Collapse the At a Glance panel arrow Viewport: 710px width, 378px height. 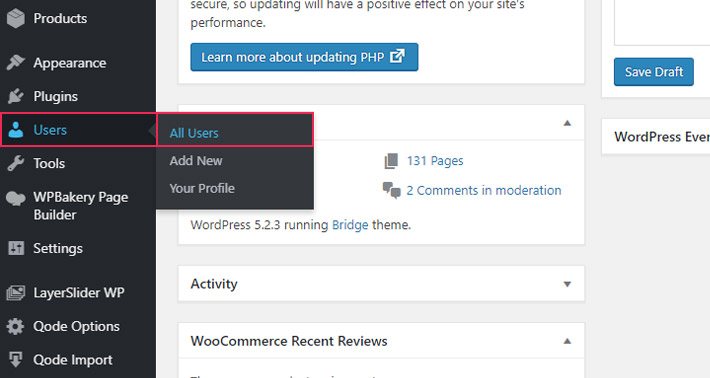click(567, 123)
